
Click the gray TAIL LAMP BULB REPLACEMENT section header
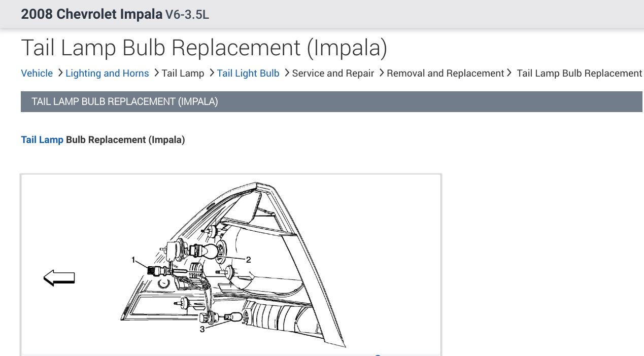point(331,101)
